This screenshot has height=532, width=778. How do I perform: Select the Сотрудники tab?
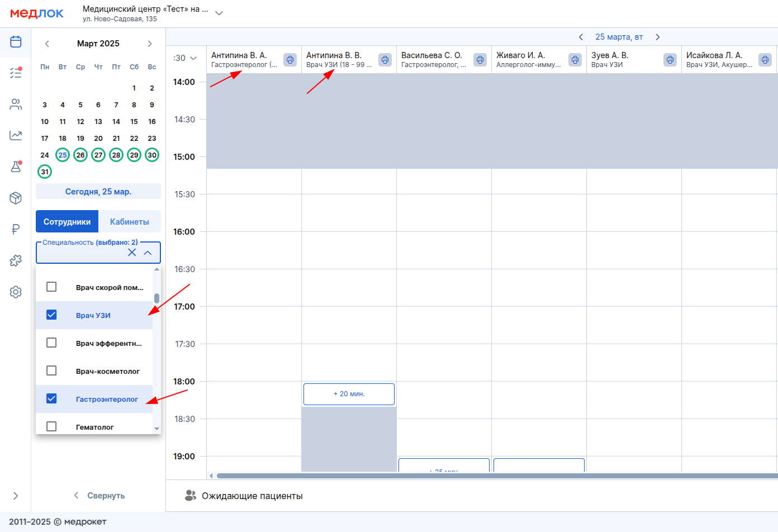(x=67, y=221)
